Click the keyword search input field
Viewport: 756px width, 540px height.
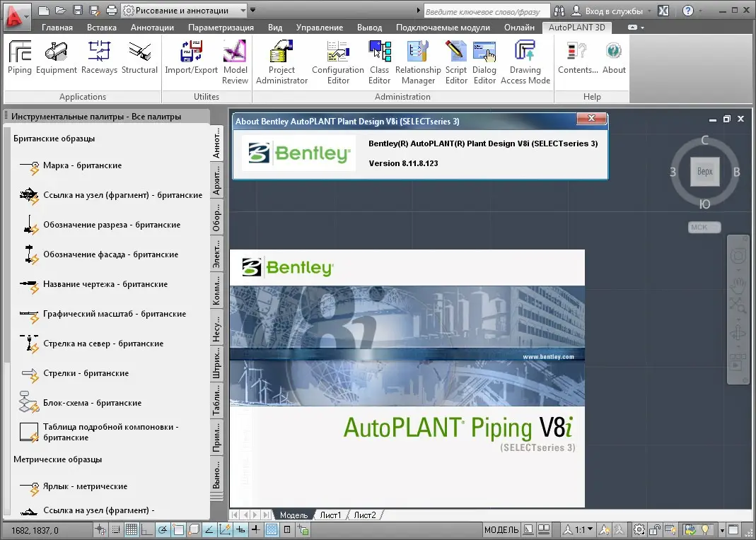pyautogui.click(x=486, y=11)
